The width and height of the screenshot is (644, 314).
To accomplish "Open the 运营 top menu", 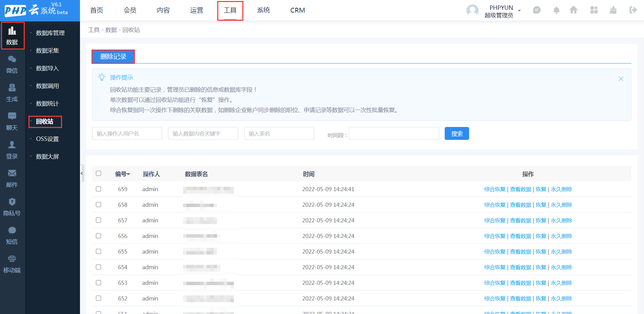I will pos(197,11).
